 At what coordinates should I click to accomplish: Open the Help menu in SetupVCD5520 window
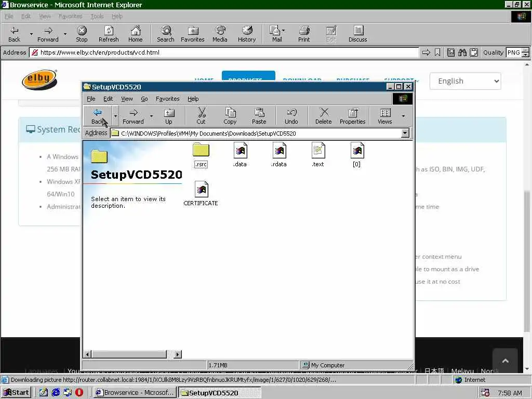(x=193, y=99)
